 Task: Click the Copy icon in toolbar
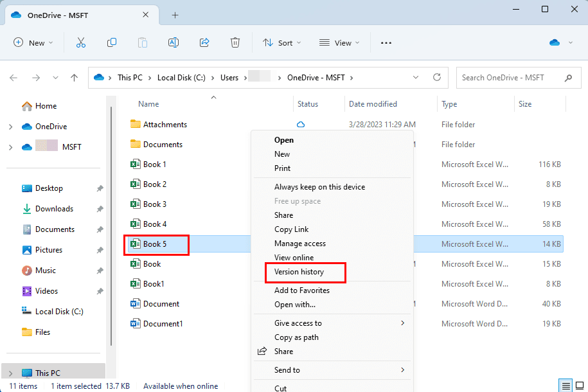pos(111,43)
